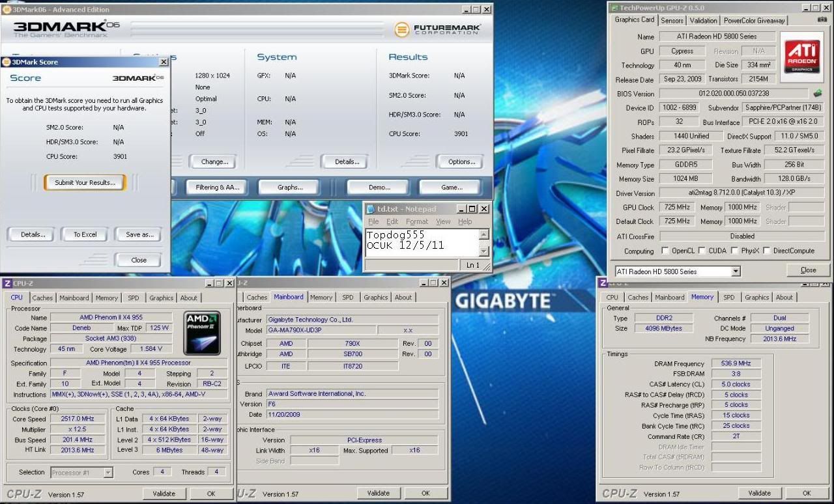Click the Options button in 3DMark06 Results
This screenshot has height=504, width=834.
(x=462, y=161)
